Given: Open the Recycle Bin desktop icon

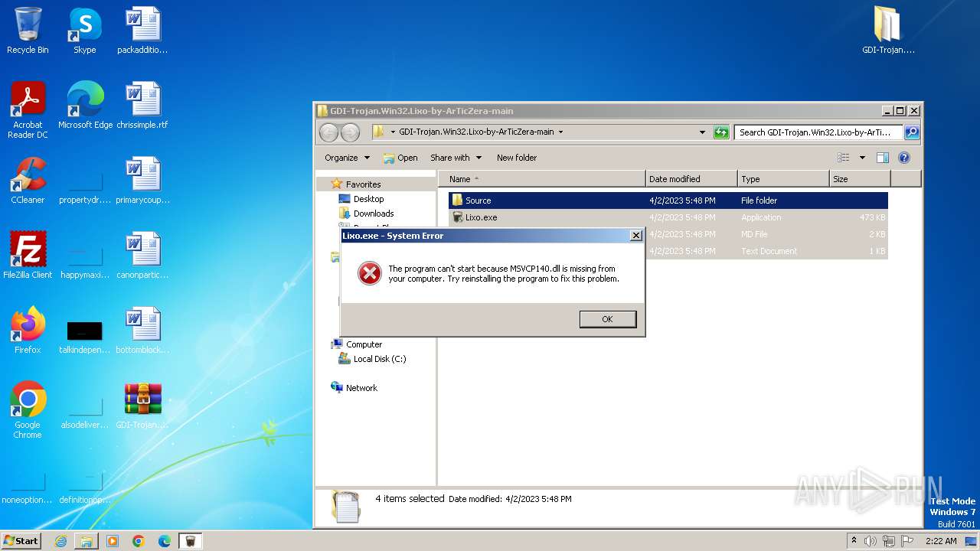Looking at the screenshot, I should (x=28, y=31).
